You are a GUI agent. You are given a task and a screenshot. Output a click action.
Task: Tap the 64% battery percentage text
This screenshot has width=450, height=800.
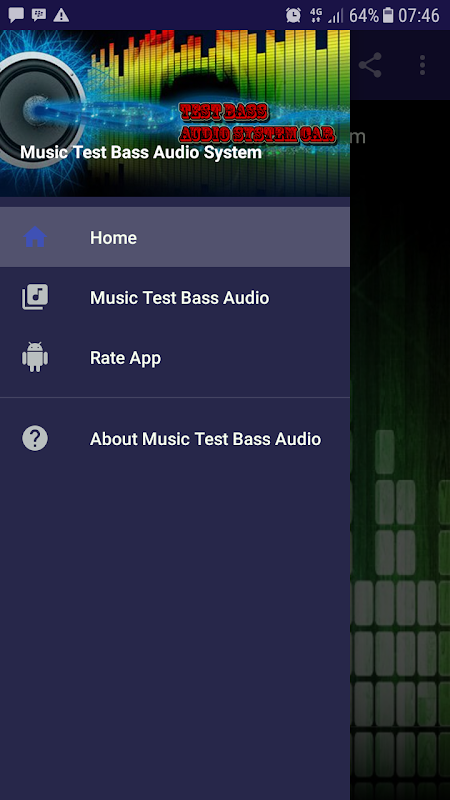point(364,16)
